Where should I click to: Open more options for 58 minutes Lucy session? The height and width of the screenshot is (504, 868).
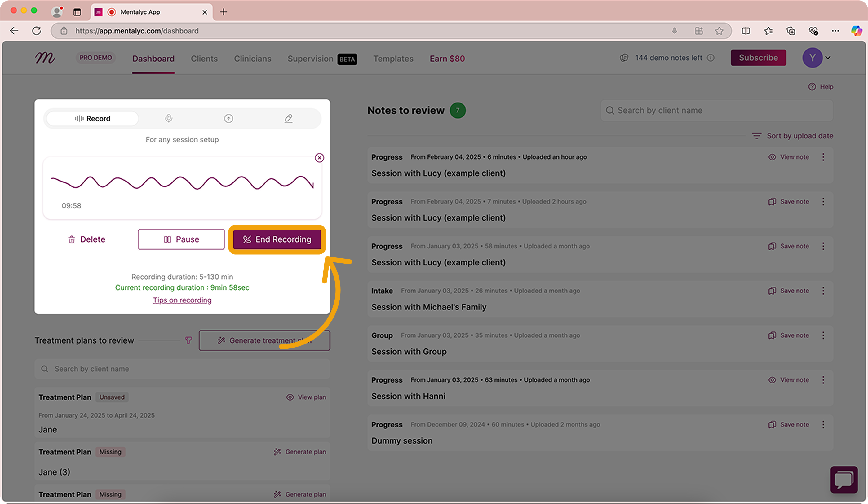[823, 247]
